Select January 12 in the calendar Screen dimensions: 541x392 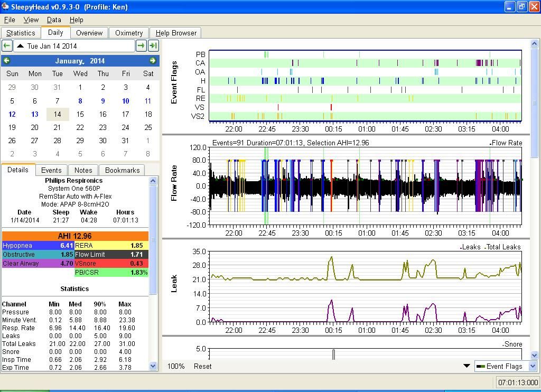coord(12,114)
